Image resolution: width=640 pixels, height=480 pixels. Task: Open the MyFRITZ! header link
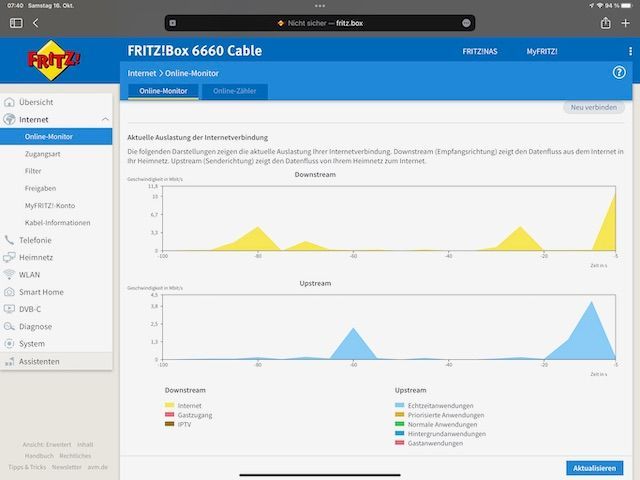(542, 51)
